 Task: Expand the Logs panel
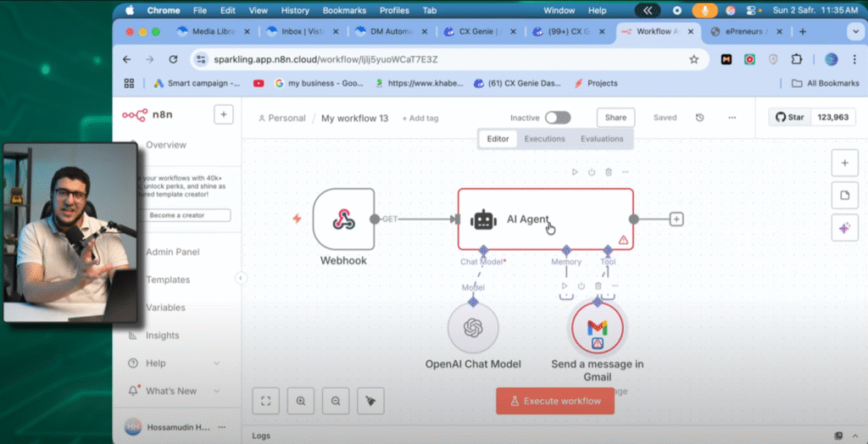click(854, 436)
